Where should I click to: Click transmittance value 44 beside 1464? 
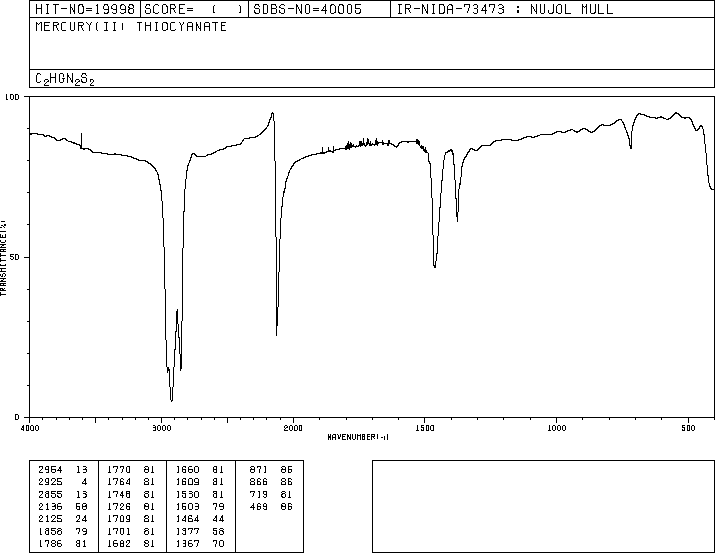coord(218,519)
